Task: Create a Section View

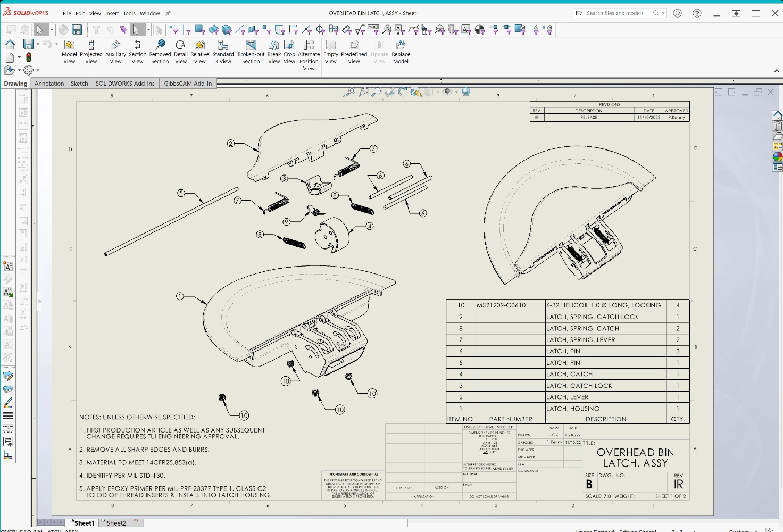Action: (x=137, y=52)
